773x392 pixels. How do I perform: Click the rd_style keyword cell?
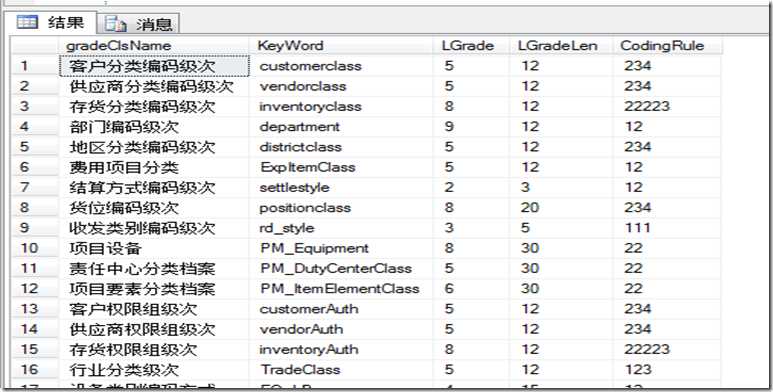tap(341, 228)
